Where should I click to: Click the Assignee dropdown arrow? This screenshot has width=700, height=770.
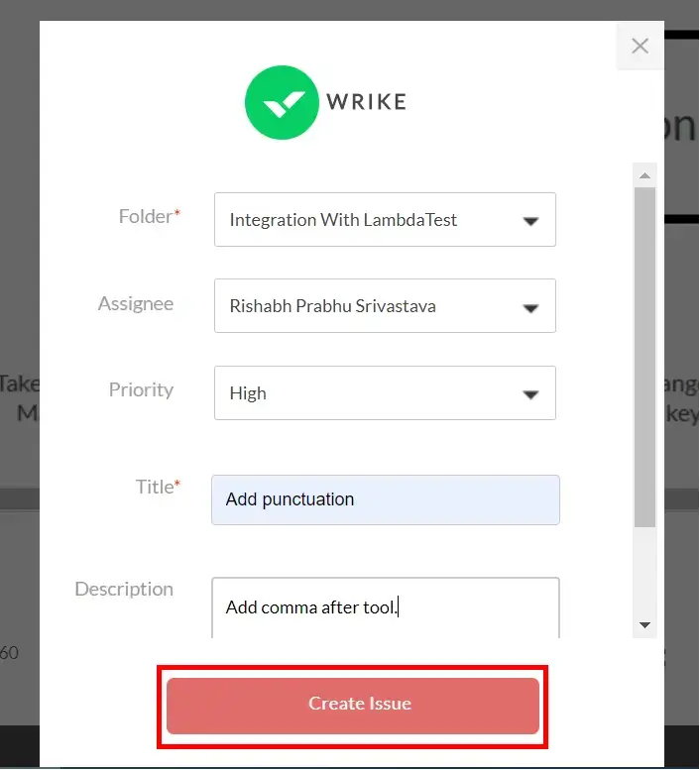530,307
